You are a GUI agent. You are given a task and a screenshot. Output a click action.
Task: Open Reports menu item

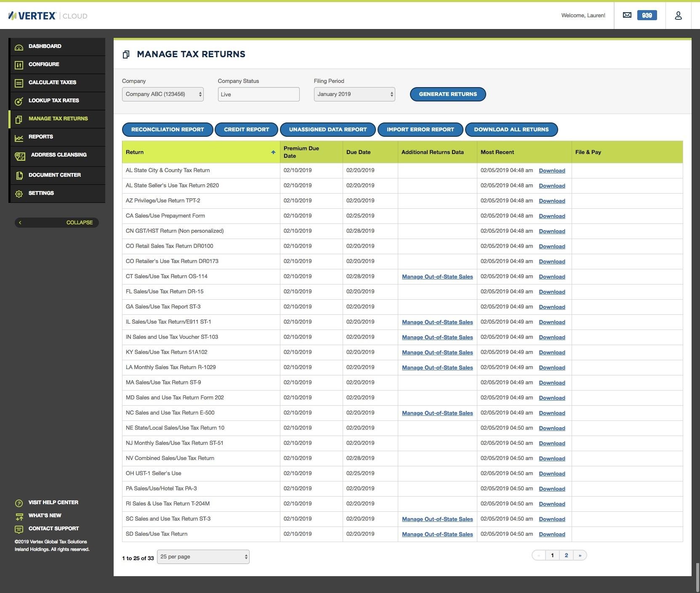tap(57, 137)
